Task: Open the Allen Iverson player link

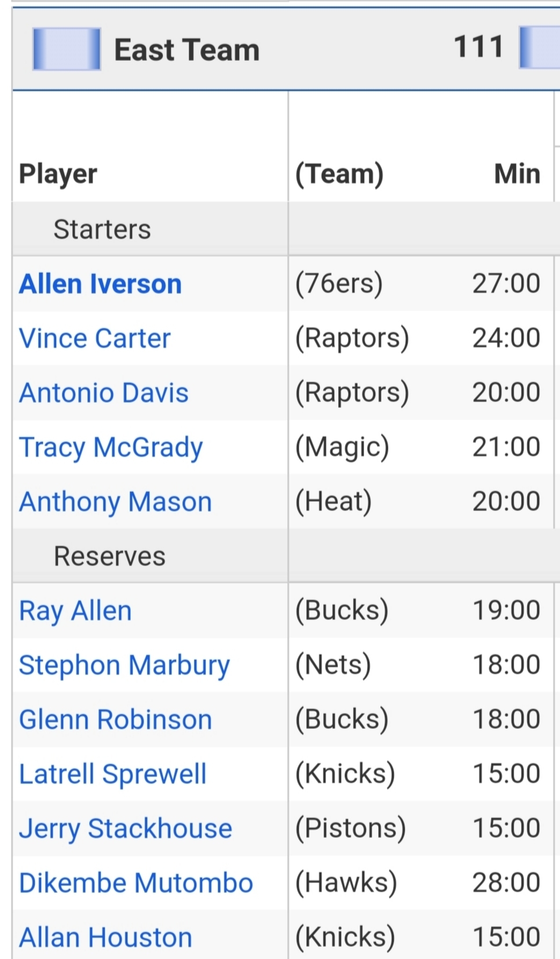Action: coord(100,284)
